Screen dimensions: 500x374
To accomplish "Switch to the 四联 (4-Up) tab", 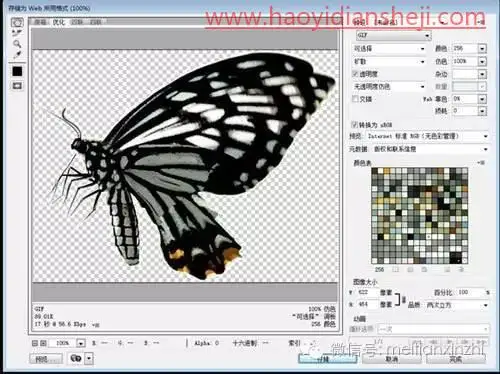I will (95, 22).
